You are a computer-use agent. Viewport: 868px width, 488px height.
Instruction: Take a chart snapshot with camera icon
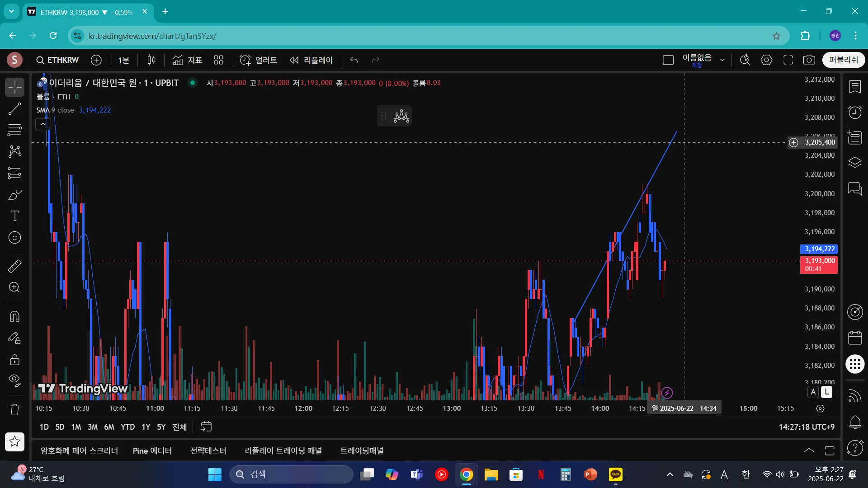coord(809,60)
